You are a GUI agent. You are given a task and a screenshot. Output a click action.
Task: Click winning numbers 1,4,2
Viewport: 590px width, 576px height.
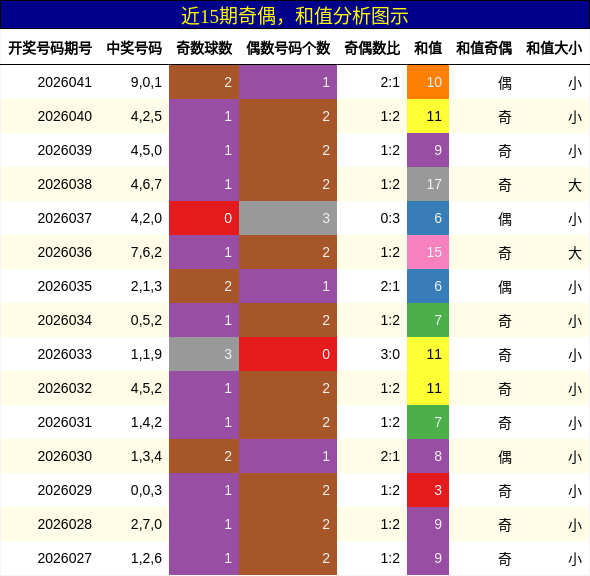pos(146,422)
